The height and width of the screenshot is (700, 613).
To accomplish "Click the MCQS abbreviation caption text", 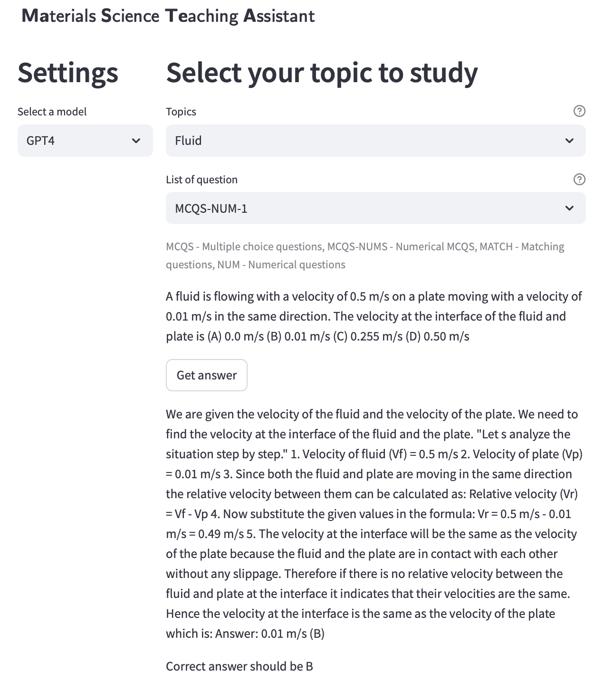I will tap(365, 255).
